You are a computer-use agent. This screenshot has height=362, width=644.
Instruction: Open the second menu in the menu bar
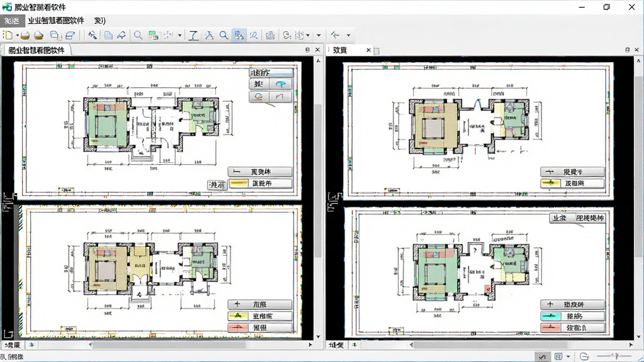[x=56, y=21]
